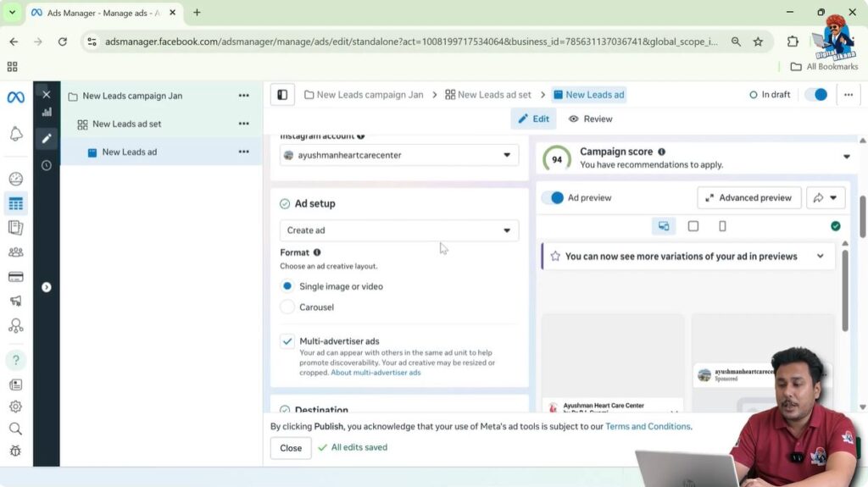
Task: Open Campaigns table icon in sidebar
Action: [x=15, y=203]
